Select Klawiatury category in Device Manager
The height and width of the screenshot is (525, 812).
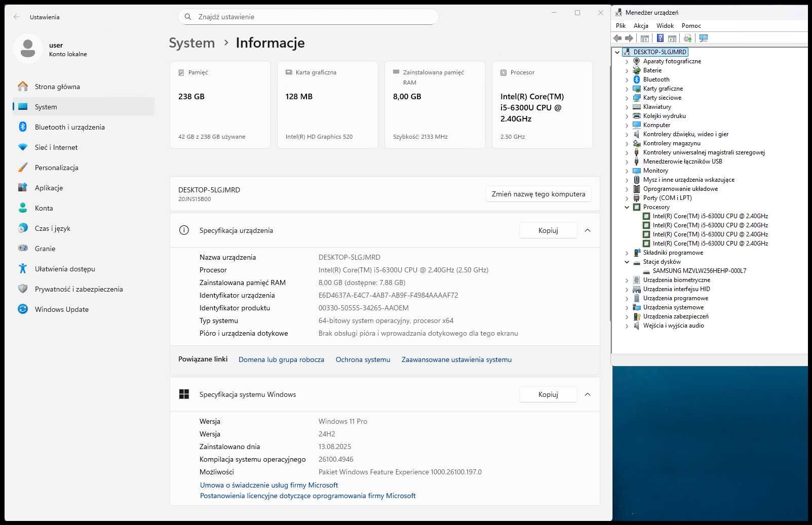(657, 107)
